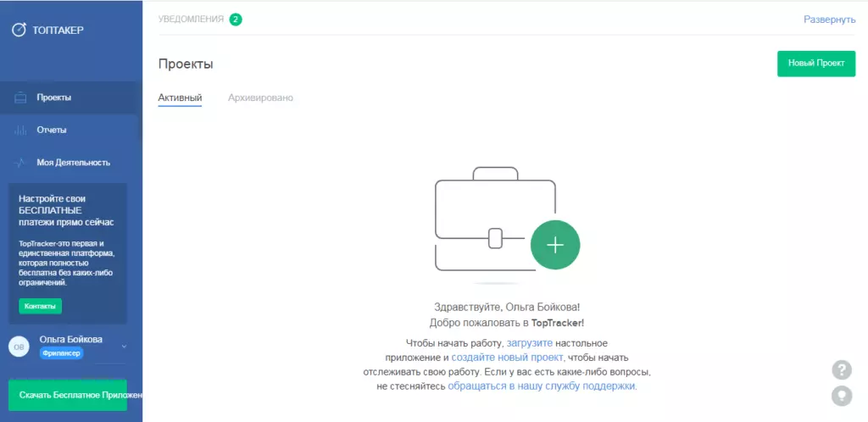Image resolution: width=868 pixels, height=422 pixels.
Task: Click the bar chart icon beside Отчеты
Action: pos(20,130)
